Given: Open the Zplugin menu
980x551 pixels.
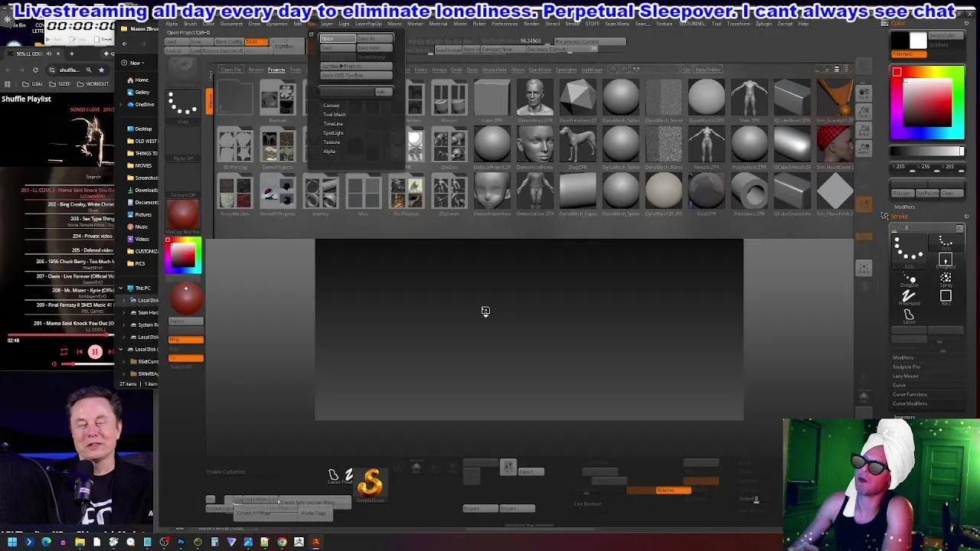Looking at the screenshot, I should (763, 24).
